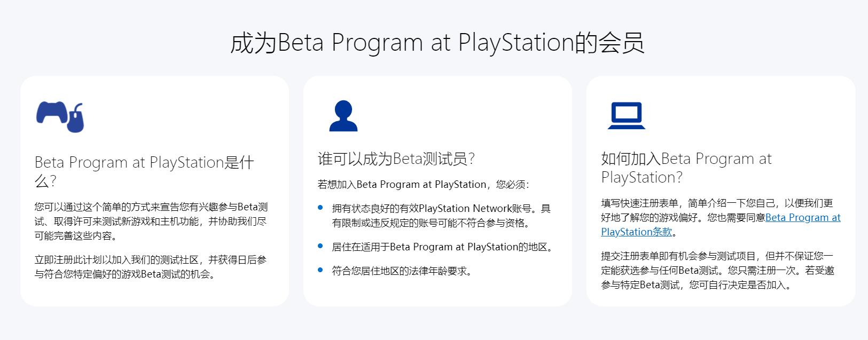Click the page title '成为Beta Program at PlayStation的会员'
868x340 pixels.
[437, 43]
